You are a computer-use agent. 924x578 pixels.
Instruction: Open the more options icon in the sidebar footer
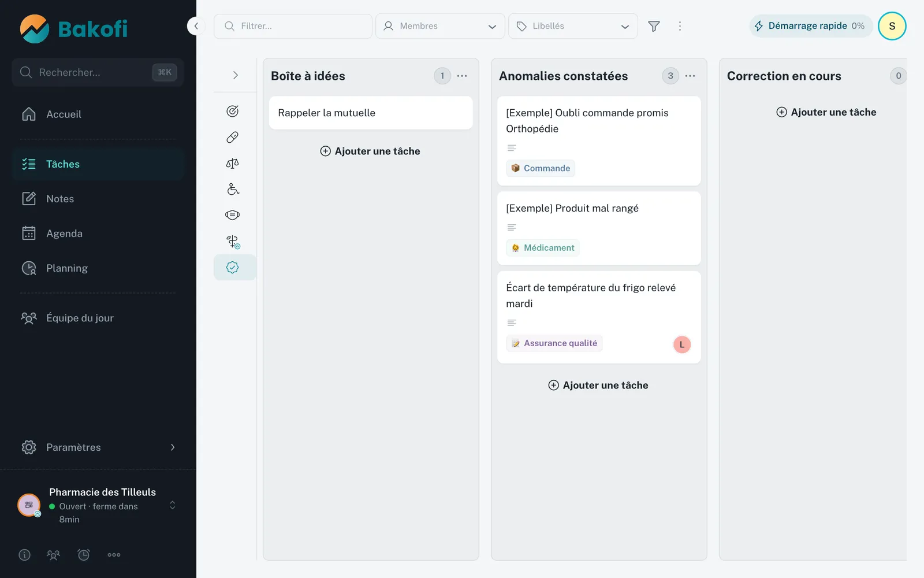[x=114, y=555]
